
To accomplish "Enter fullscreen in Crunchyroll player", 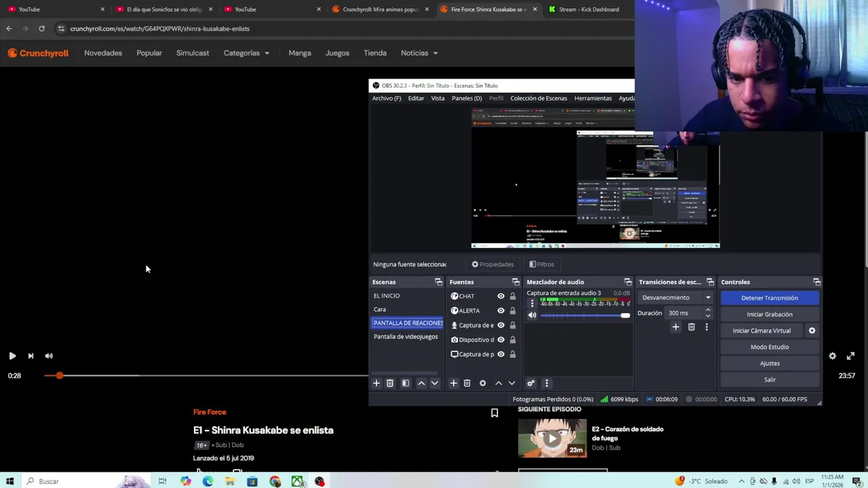I will click(x=850, y=356).
